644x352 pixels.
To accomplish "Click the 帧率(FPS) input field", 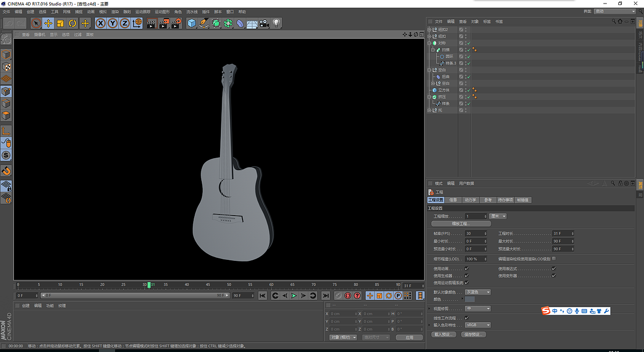I will tap(476, 234).
